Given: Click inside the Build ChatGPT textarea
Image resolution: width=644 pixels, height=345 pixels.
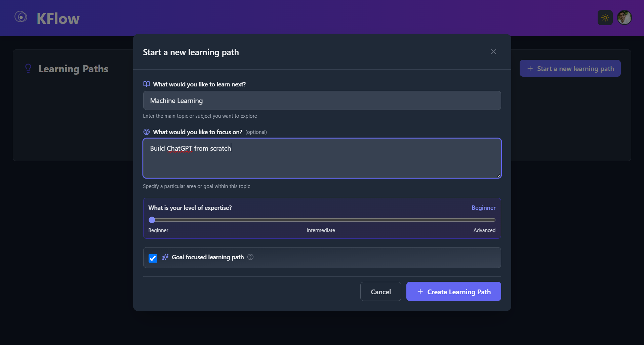Looking at the screenshot, I should click(x=322, y=158).
